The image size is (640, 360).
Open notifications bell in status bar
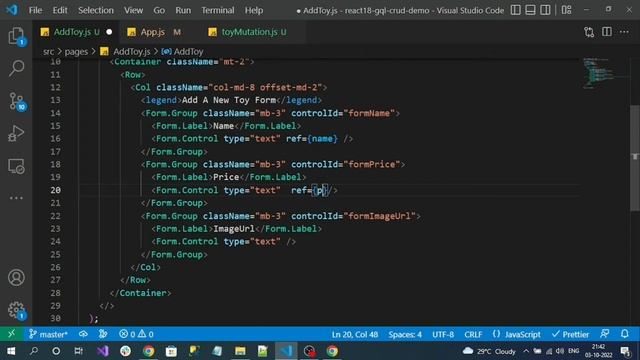(x=624, y=334)
